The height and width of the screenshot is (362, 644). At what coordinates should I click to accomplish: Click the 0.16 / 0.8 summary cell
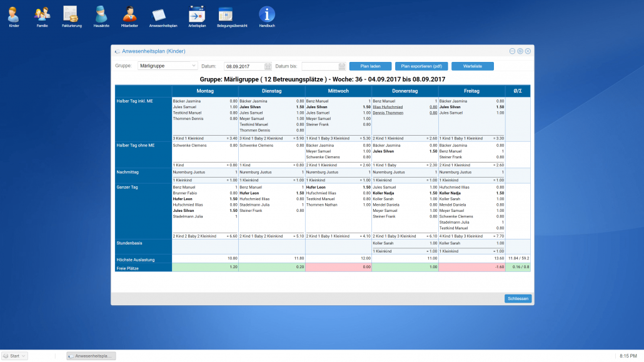[x=518, y=267]
